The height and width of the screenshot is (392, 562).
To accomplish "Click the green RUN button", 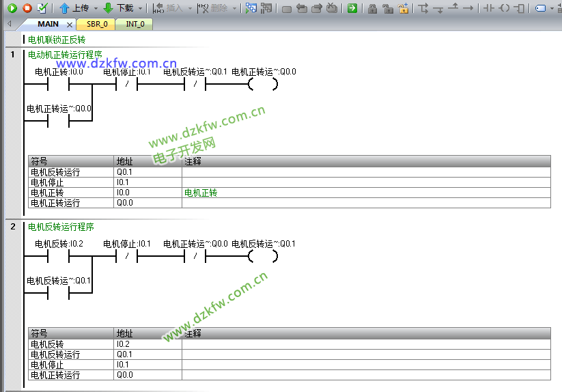I will coord(12,8).
